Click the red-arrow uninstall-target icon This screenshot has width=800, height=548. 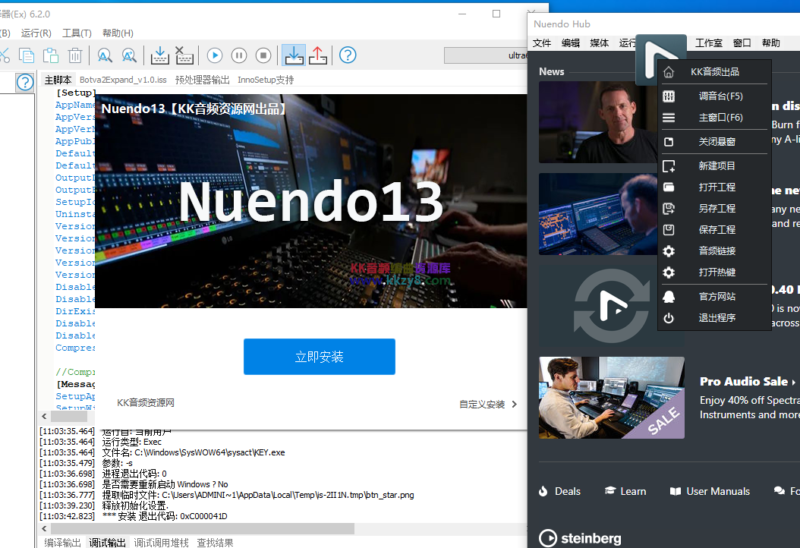pos(318,55)
